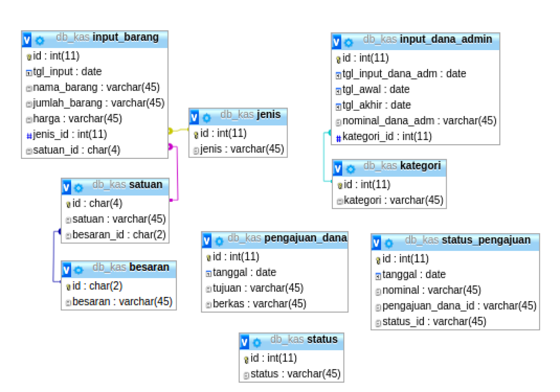Click the kategori_id column in input_dana_admin
This screenshot has height=392, width=560.
point(387,137)
